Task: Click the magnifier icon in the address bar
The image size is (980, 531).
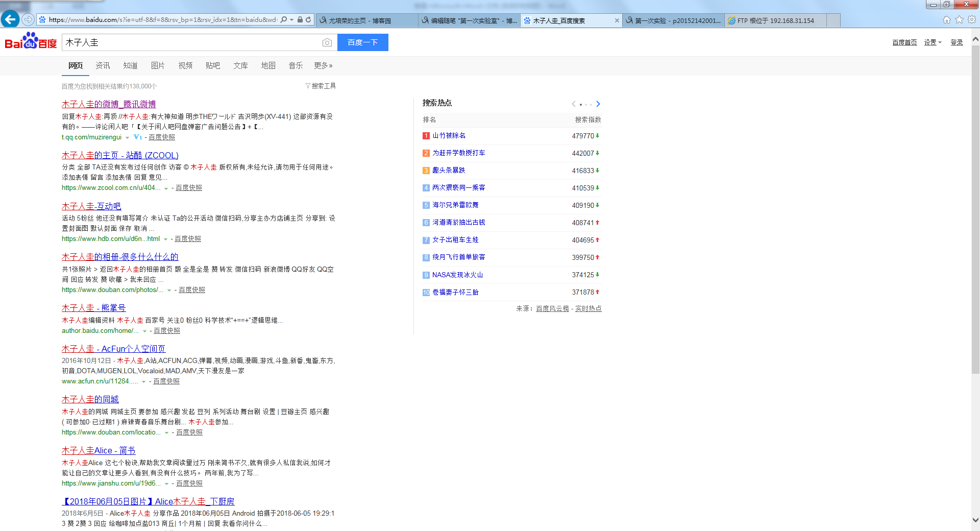Action: (x=284, y=20)
